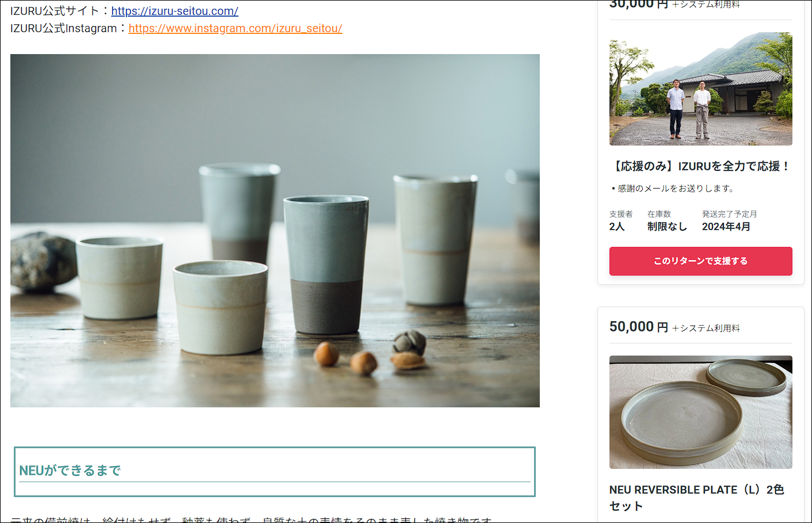This screenshot has height=523, width=812.
Task: Click the 'IZURU公式Instagram：' label text
Action: click(69, 28)
